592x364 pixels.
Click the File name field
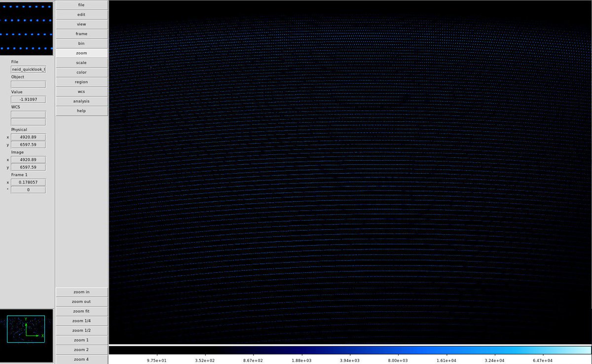tap(28, 70)
